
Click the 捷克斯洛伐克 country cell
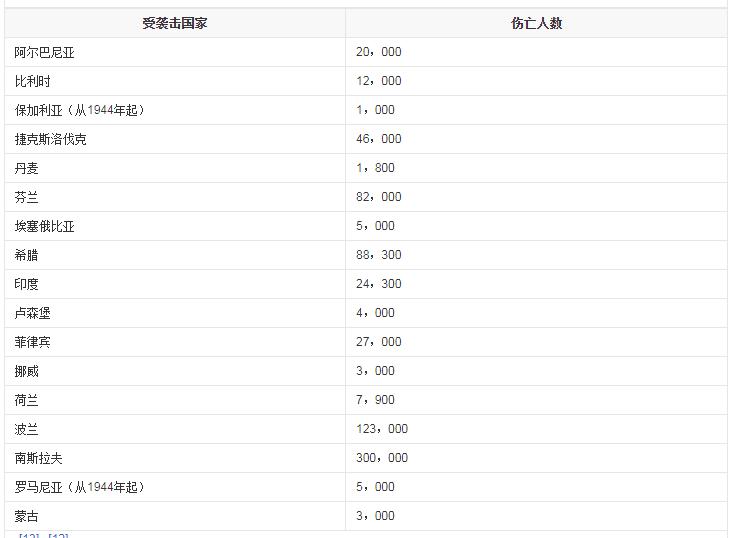click(x=175, y=139)
